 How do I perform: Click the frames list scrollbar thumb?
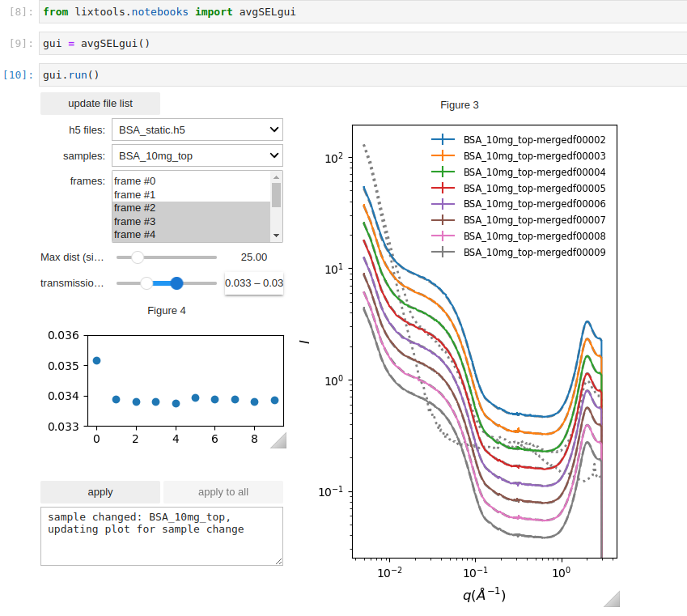click(x=276, y=194)
